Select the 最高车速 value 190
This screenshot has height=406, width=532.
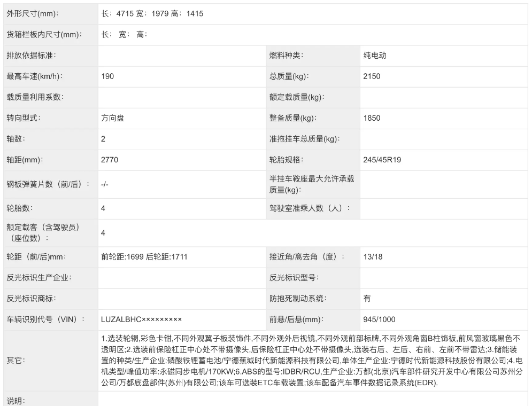click(x=107, y=76)
